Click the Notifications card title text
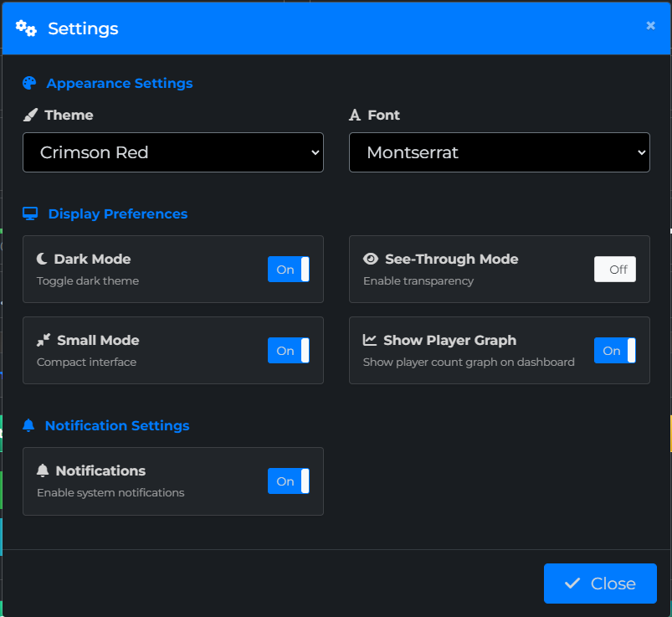Image resolution: width=672 pixels, height=617 pixels. click(100, 470)
